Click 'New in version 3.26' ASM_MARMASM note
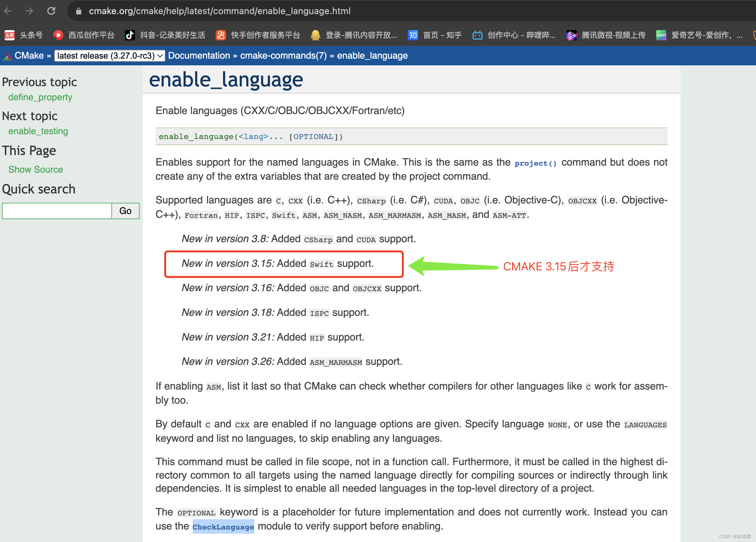756x542 pixels. point(292,362)
